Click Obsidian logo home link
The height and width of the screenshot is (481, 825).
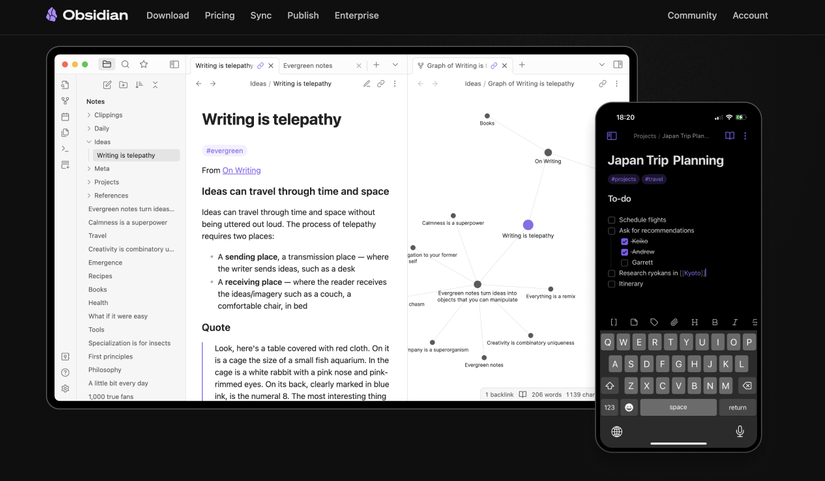pyautogui.click(x=87, y=15)
